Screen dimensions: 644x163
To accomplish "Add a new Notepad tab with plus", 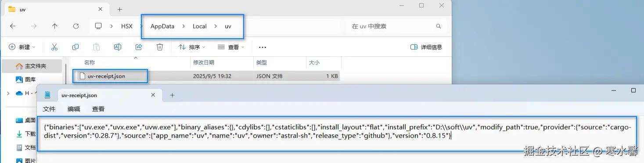I will click(x=172, y=95).
